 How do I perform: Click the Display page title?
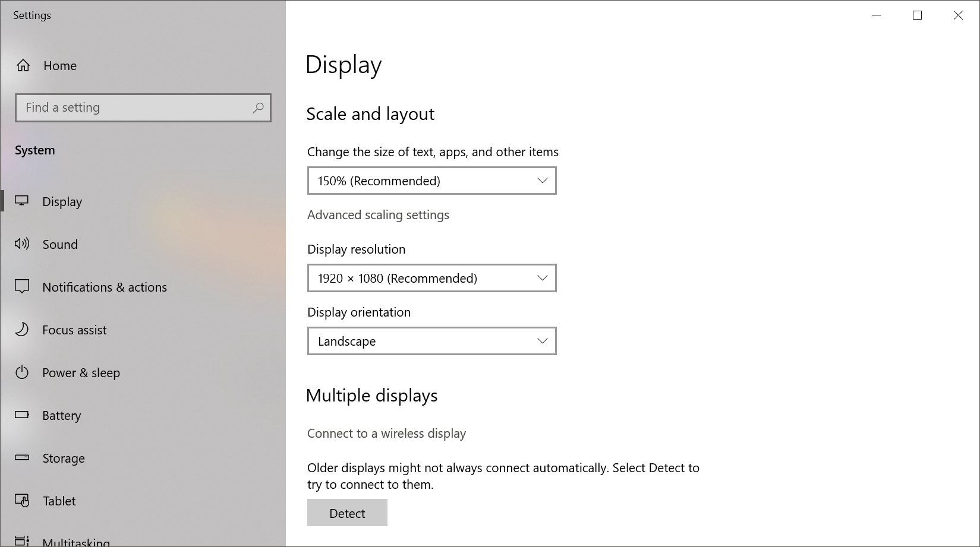coord(344,65)
